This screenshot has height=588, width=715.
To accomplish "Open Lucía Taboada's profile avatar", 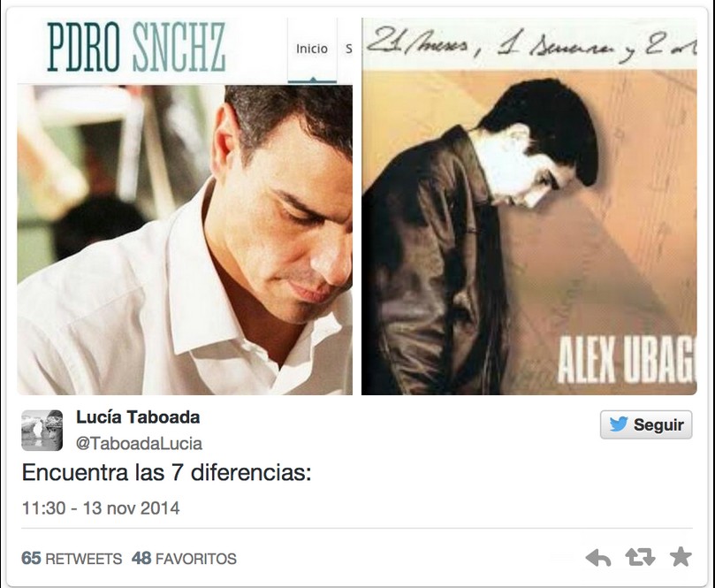I will 42,430.
